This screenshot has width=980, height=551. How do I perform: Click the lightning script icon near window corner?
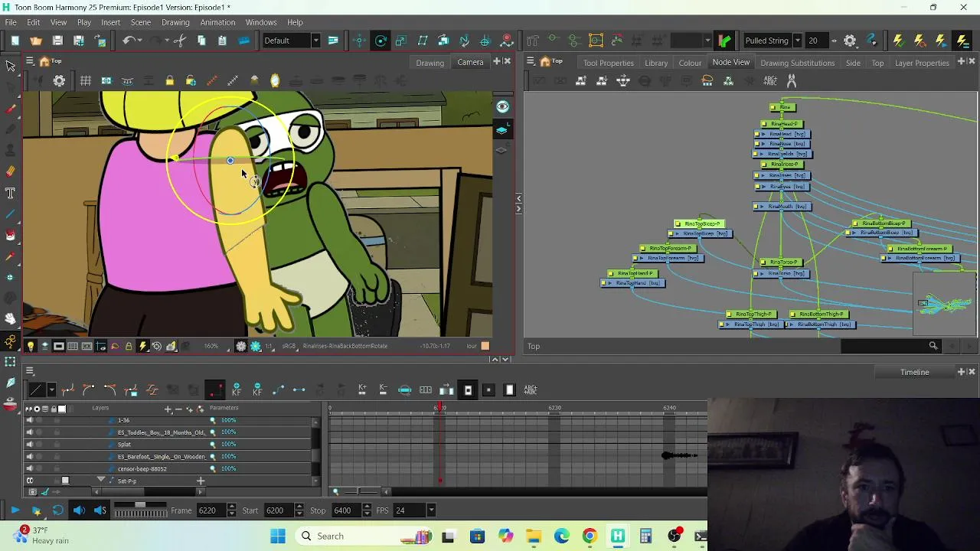pyautogui.click(x=962, y=41)
